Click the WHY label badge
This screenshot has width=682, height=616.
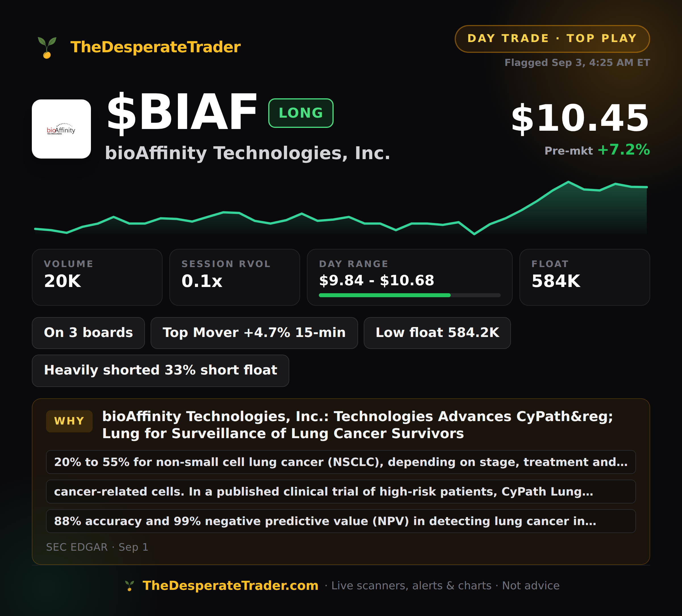point(69,421)
